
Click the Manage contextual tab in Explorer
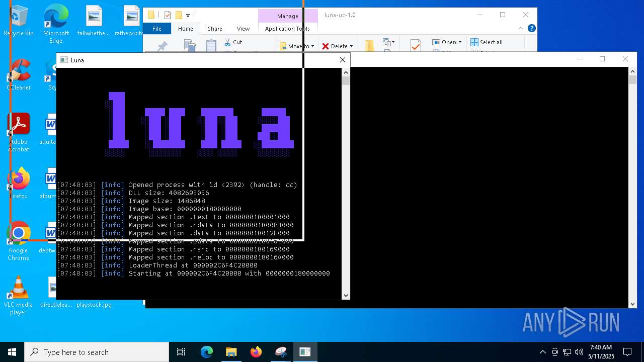click(x=288, y=16)
